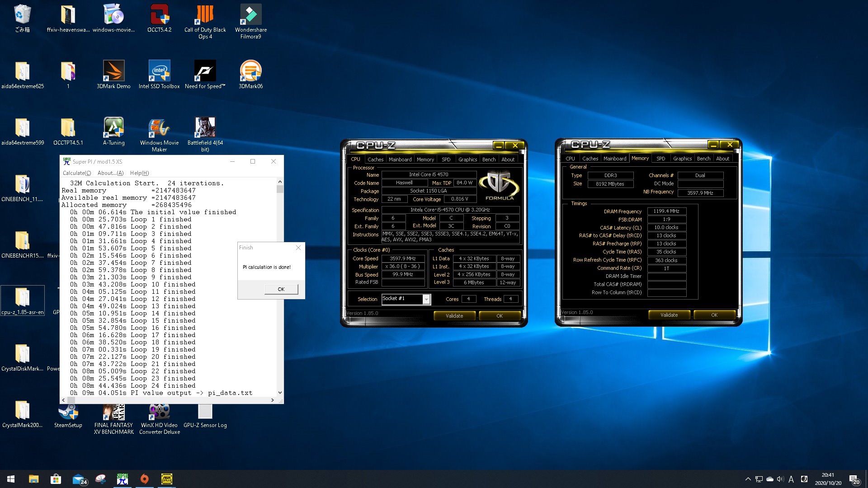This screenshot has height=488, width=868.
Task: Open Mainboard tab in right CPU-Z window
Action: click(615, 159)
